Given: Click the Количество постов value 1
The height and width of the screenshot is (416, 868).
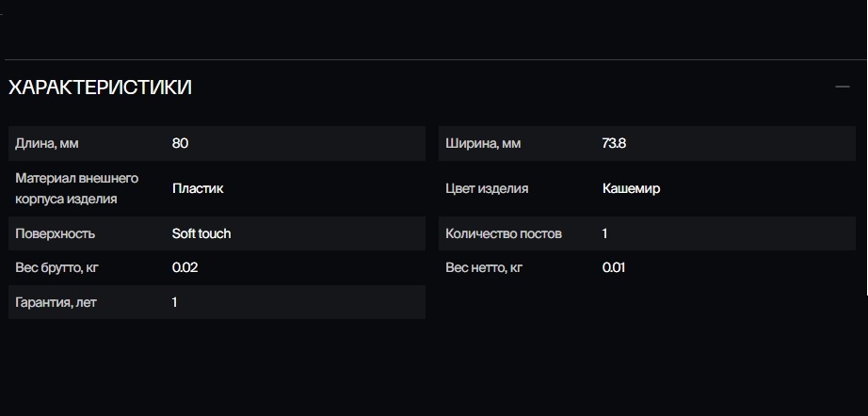Looking at the screenshot, I should [604, 233].
